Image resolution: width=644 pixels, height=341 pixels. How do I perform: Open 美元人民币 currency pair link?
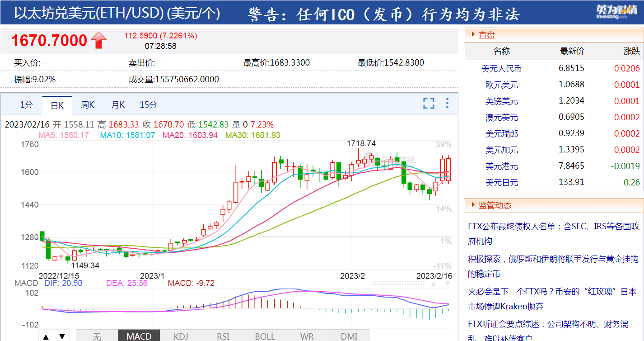coord(501,68)
